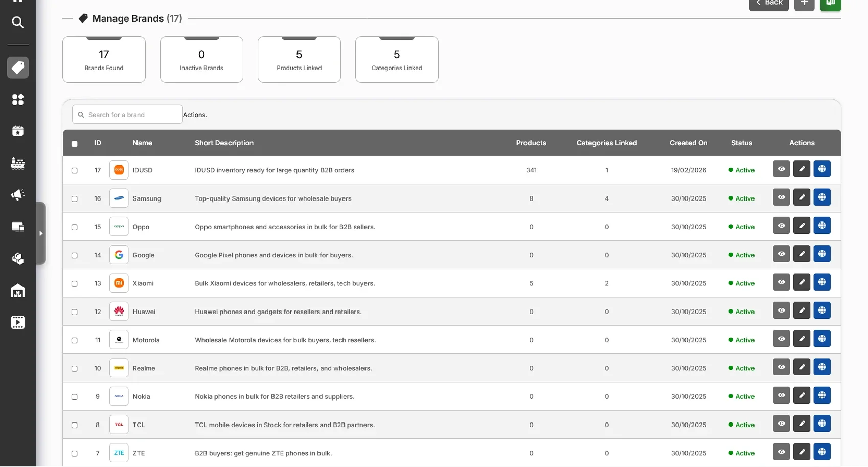Tick the checkbox for Google row
Image resolution: width=868 pixels, height=467 pixels.
[75, 255]
